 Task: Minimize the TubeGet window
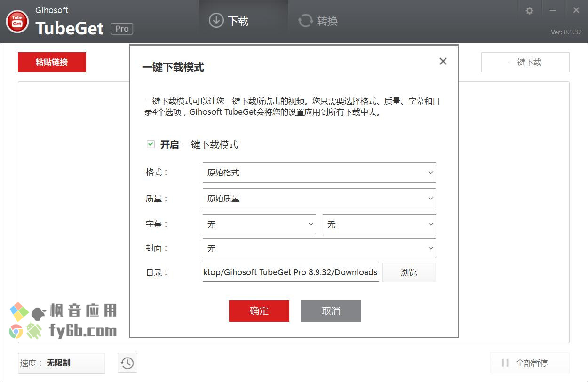tap(553, 11)
